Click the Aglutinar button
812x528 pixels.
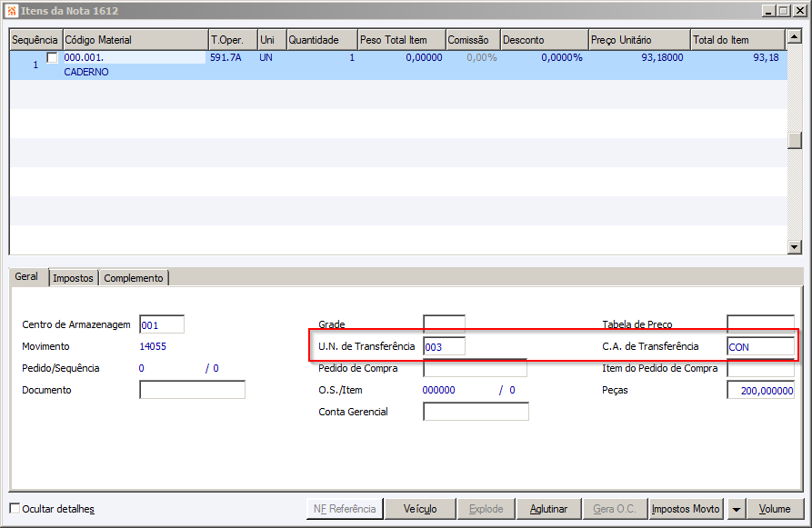point(548,509)
